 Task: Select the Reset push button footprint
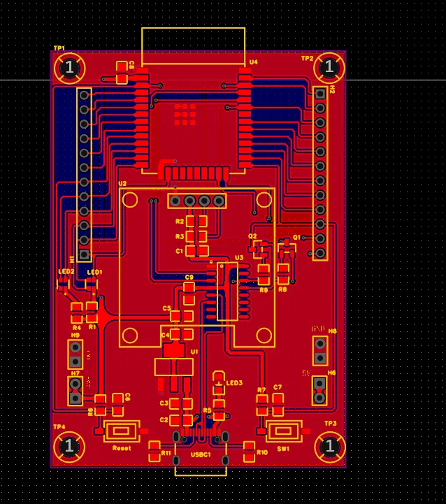(122, 431)
